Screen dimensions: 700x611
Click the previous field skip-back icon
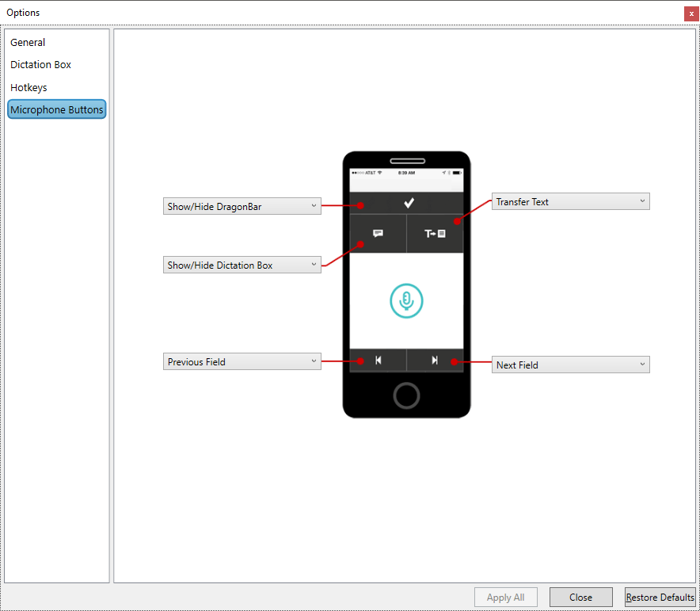coord(379,361)
